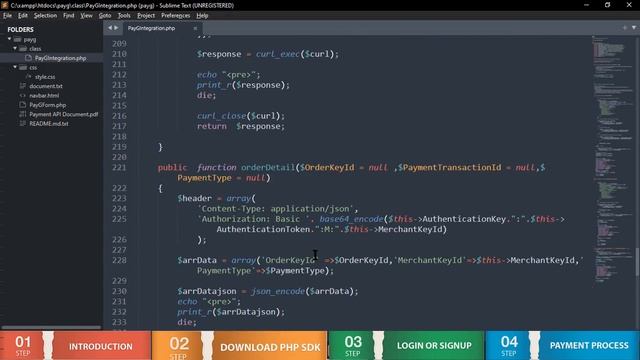Click the README.md.txt file icon
The image size is (640, 360).
pos(23,124)
